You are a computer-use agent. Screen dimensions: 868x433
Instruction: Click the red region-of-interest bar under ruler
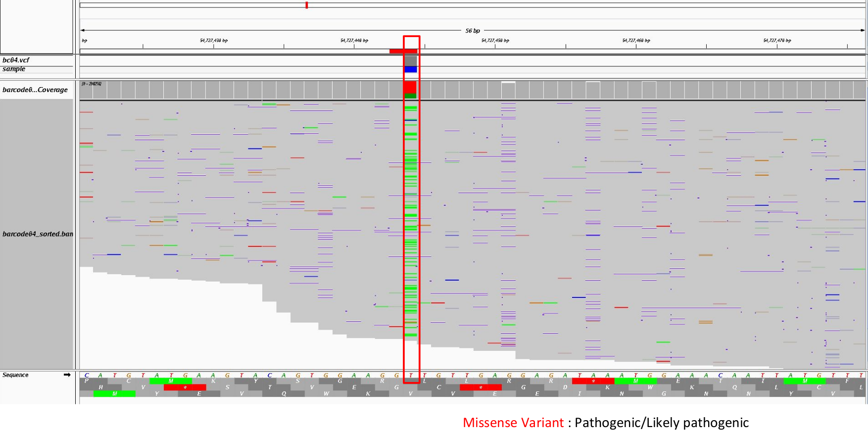[x=403, y=51]
